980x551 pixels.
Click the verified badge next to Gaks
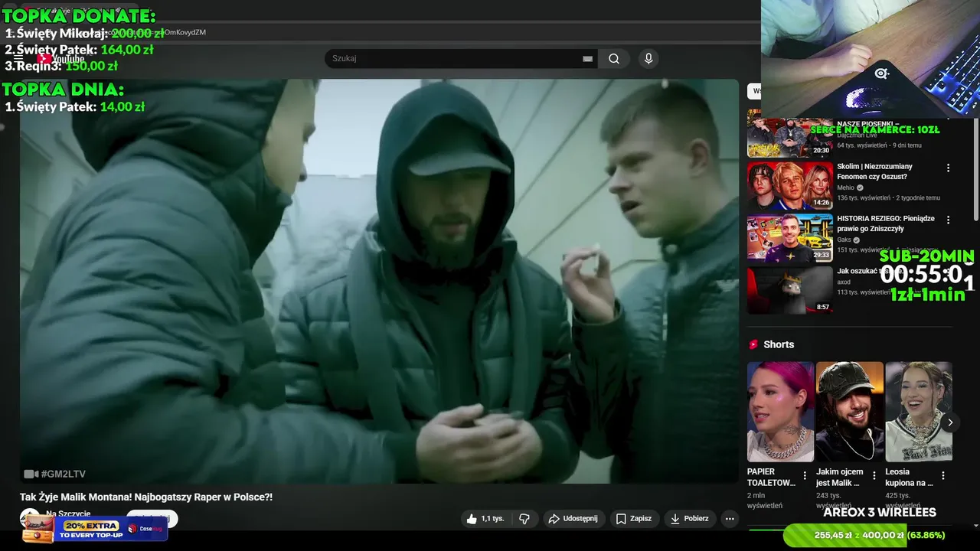tap(857, 240)
